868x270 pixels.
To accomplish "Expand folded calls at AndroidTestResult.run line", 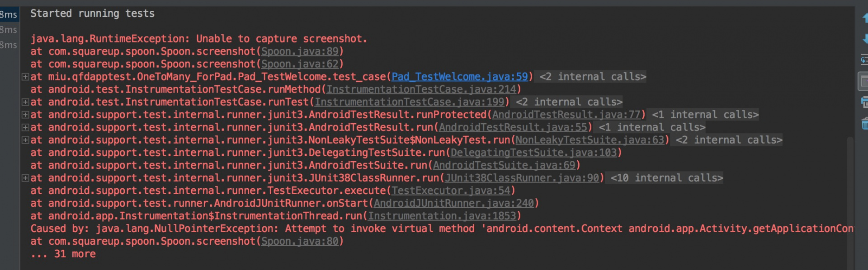I will [x=26, y=127].
